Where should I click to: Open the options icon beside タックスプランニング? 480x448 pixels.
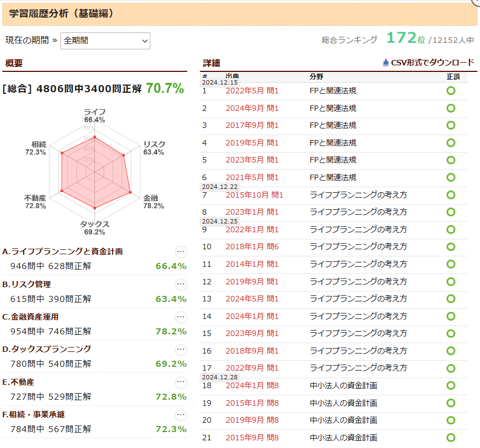pyautogui.click(x=180, y=349)
